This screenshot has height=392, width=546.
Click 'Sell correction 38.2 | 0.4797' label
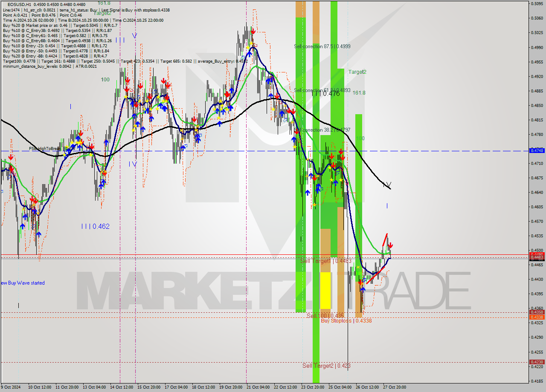tap(322, 130)
